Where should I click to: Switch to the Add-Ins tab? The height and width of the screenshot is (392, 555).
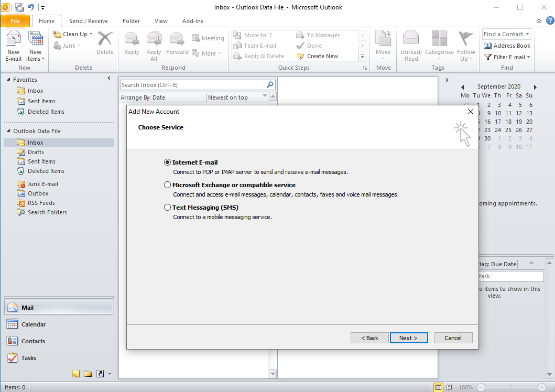192,21
